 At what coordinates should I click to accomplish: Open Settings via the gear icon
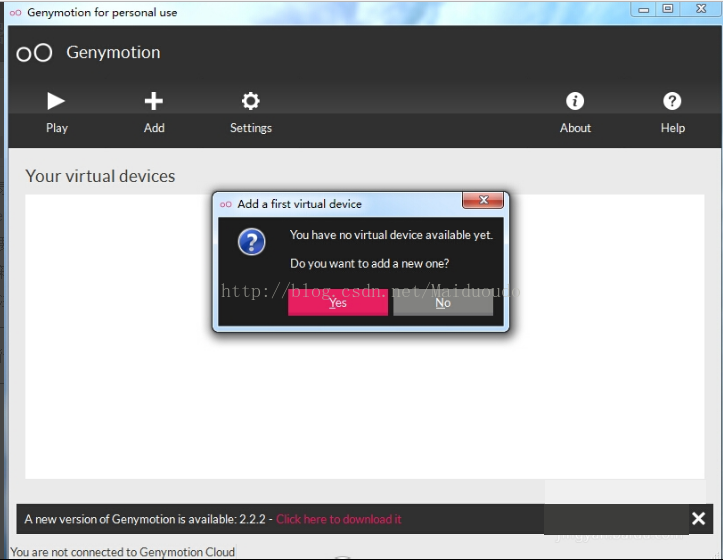pyautogui.click(x=251, y=101)
